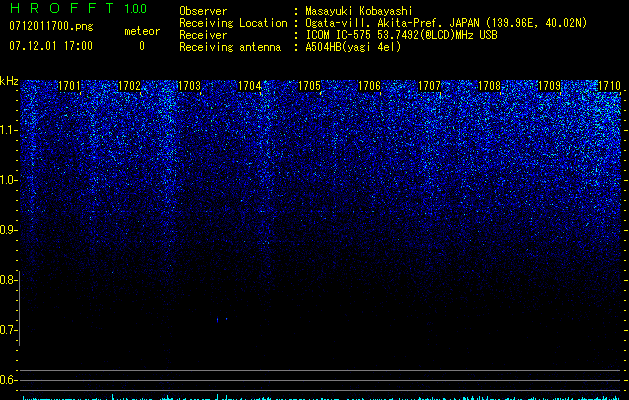Click the HROFFT title text

[62, 8]
